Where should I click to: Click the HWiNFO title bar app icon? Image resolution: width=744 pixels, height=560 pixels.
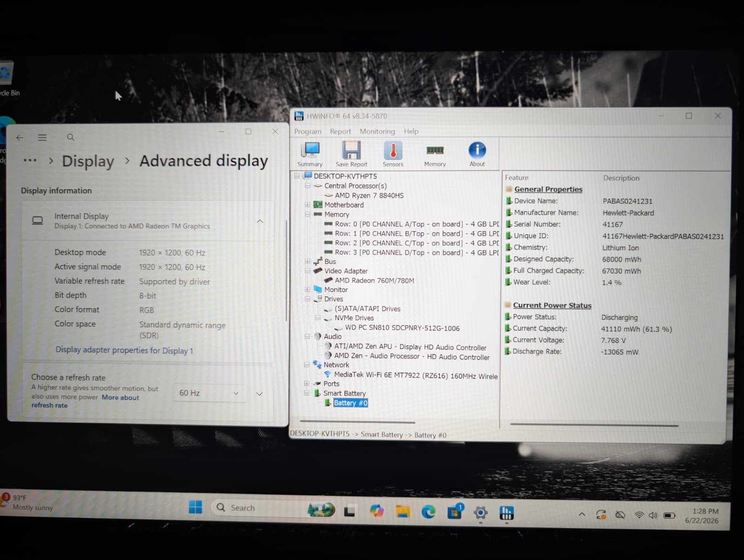[299, 116]
